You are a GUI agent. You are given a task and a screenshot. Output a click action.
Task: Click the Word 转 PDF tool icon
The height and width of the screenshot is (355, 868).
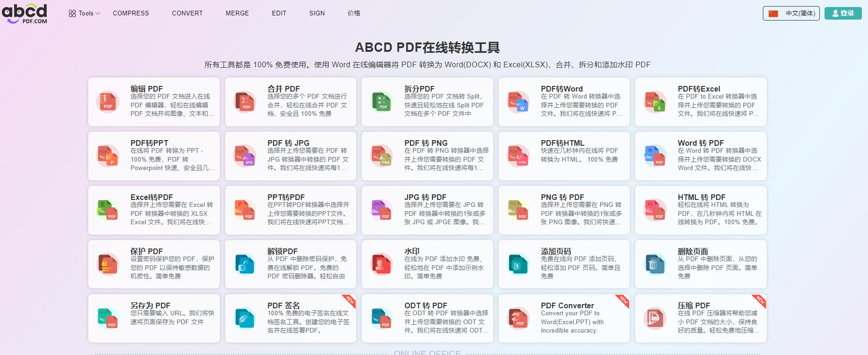[655, 156]
